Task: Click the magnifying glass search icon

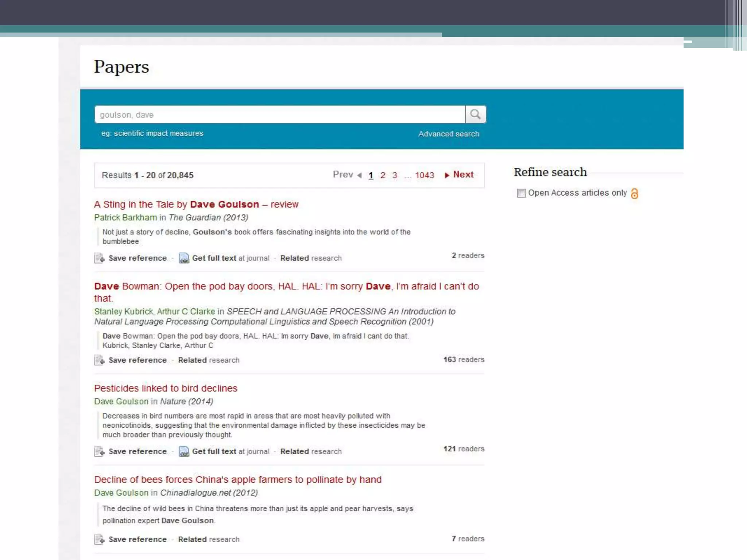Action: pyautogui.click(x=475, y=114)
